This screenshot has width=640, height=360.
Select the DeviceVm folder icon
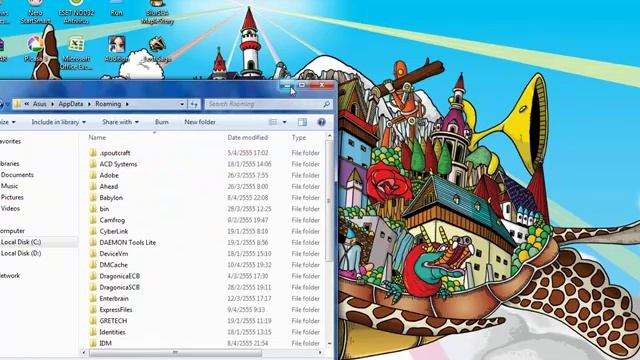tap(93, 254)
